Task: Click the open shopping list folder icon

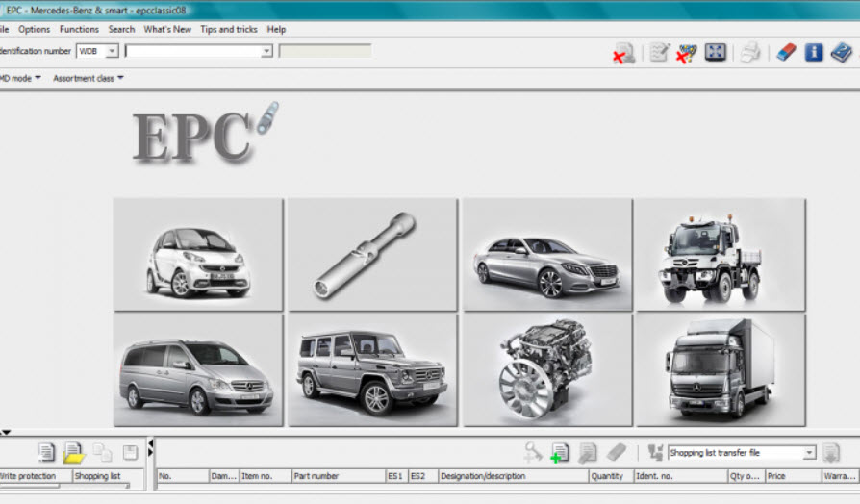Action: tap(73, 452)
